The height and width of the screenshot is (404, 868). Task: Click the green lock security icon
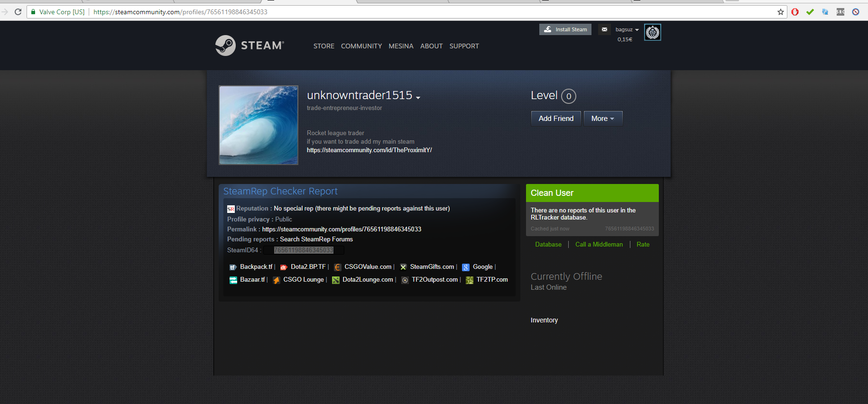[x=33, y=12]
